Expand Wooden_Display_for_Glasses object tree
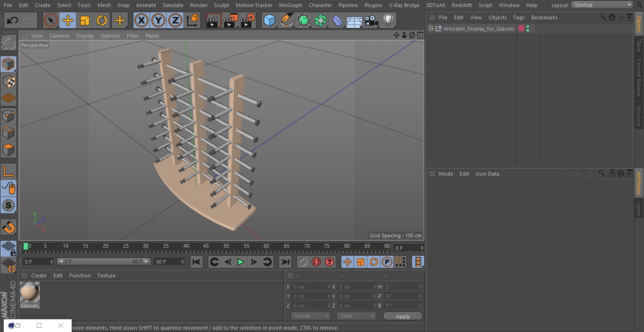The height and width of the screenshot is (332, 644). (x=430, y=29)
